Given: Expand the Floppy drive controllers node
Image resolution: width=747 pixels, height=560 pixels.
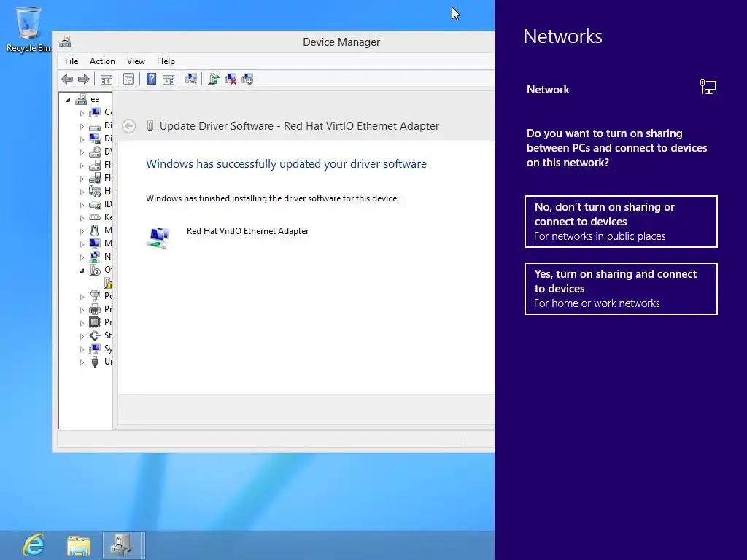Looking at the screenshot, I should pos(82,179).
